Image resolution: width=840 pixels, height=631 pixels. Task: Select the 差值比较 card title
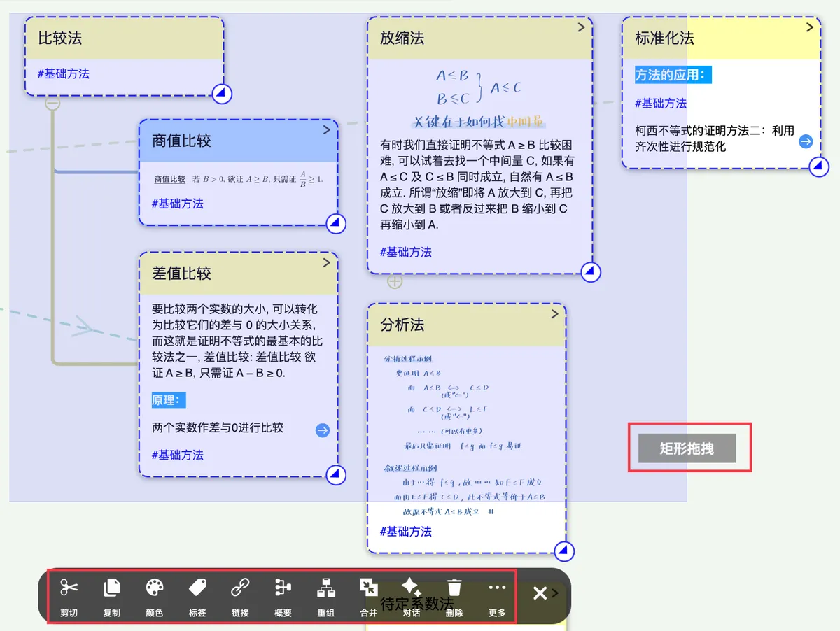(x=181, y=274)
